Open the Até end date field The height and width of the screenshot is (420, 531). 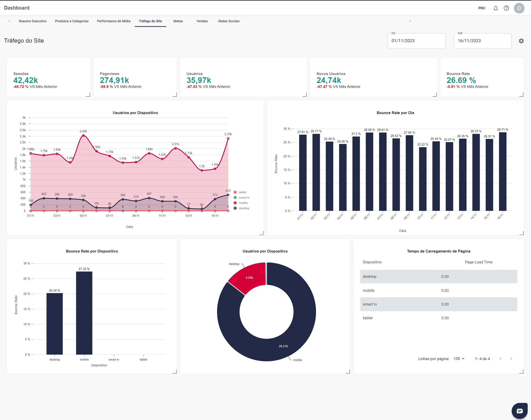482,41
